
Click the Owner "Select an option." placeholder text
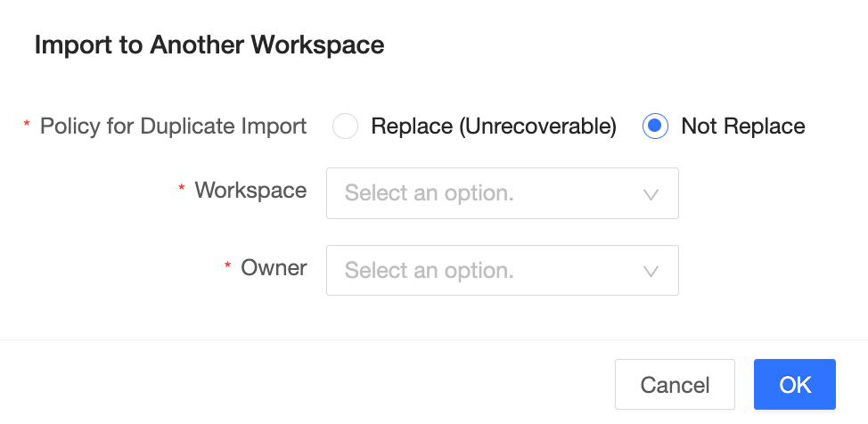click(430, 270)
